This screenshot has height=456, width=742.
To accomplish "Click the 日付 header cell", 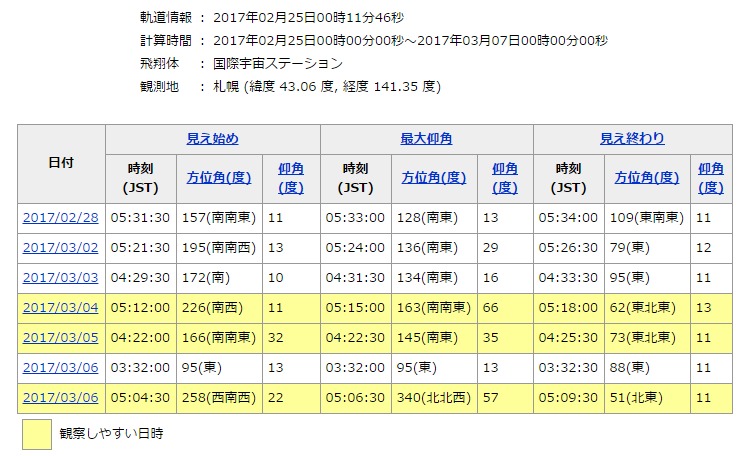I will click(60, 162).
